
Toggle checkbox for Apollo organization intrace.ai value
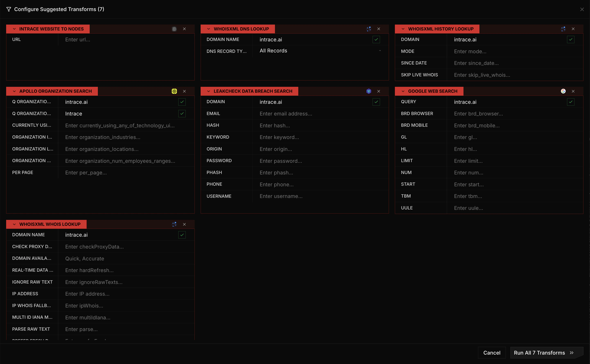(182, 102)
